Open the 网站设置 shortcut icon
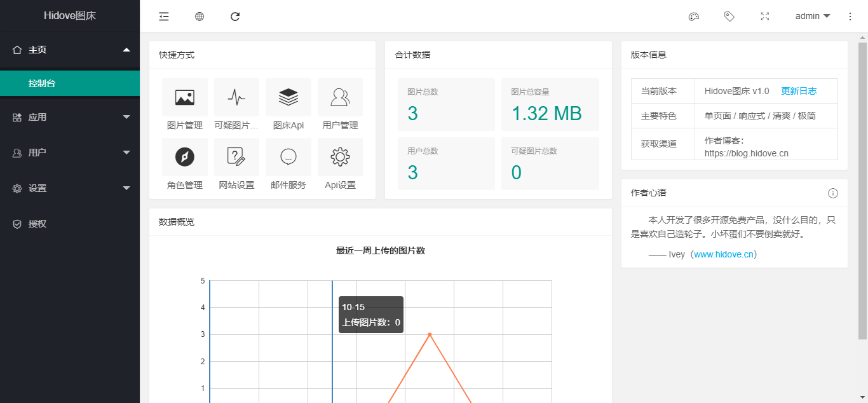Image resolution: width=868 pixels, height=403 pixels. tap(236, 156)
